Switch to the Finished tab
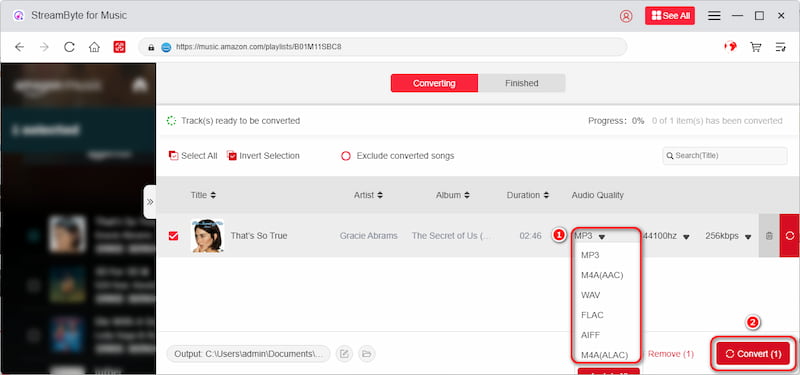The width and height of the screenshot is (800, 375). pos(521,83)
